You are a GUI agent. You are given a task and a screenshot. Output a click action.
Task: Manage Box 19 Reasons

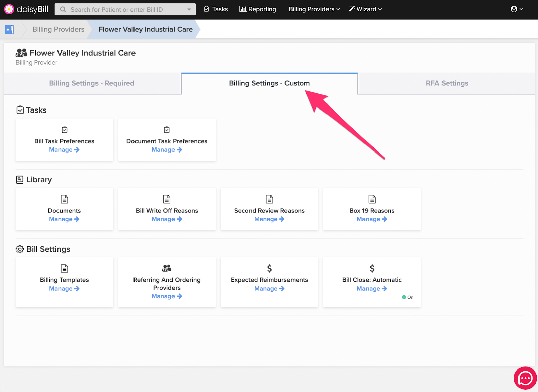point(372,219)
